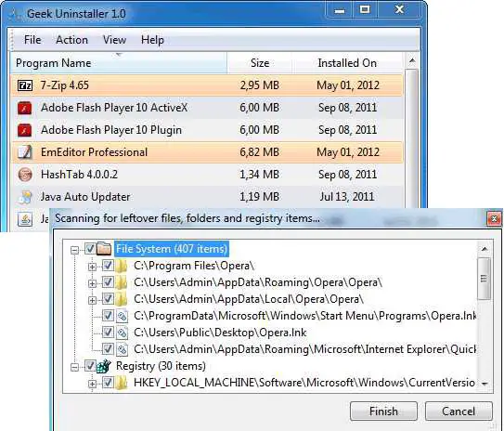Select the File System (407 items) label
The width and height of the screenshot is (504, 431).
point(172,249)
